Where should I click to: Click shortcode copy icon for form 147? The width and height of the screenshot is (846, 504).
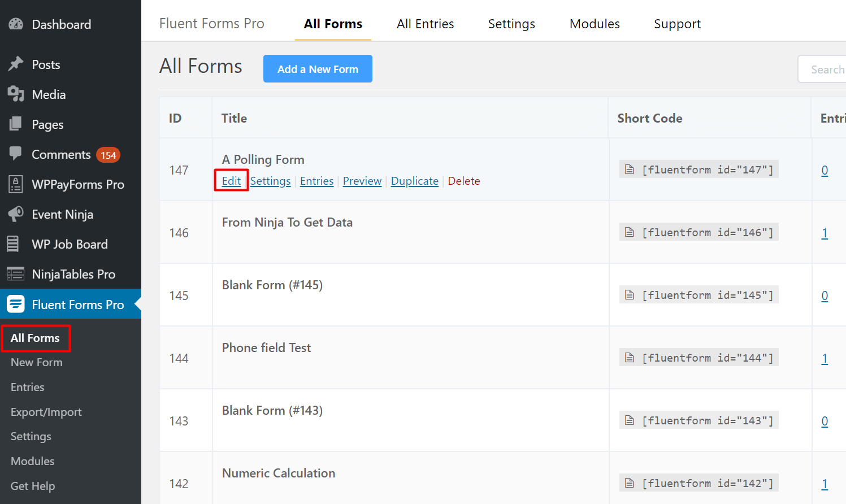coord(630,170)
